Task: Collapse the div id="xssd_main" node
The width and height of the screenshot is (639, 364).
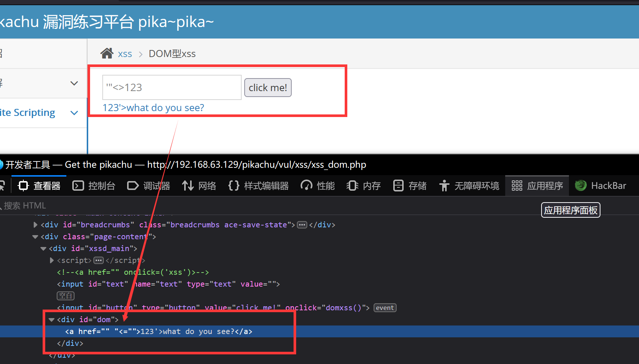Action: [x=43, y=248]
